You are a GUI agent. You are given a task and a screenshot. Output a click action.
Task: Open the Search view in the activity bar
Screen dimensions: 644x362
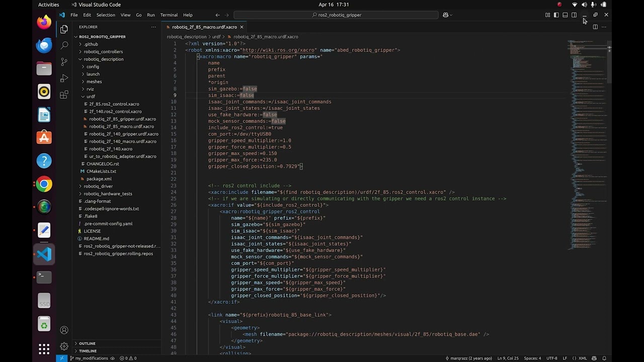(64, 45)
